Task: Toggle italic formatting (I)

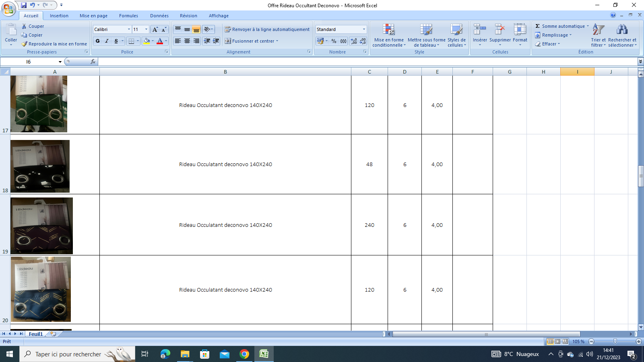Action: click(107, 41)
